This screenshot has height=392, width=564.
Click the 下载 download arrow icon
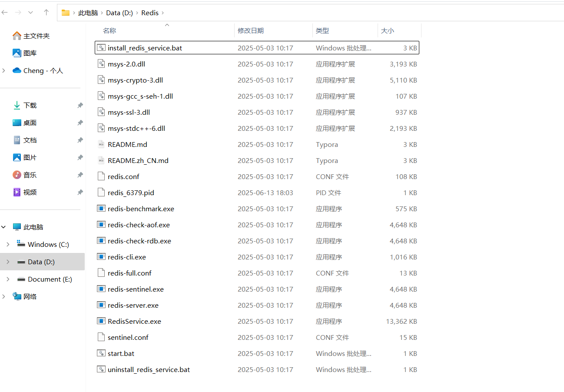pos(17,105)
